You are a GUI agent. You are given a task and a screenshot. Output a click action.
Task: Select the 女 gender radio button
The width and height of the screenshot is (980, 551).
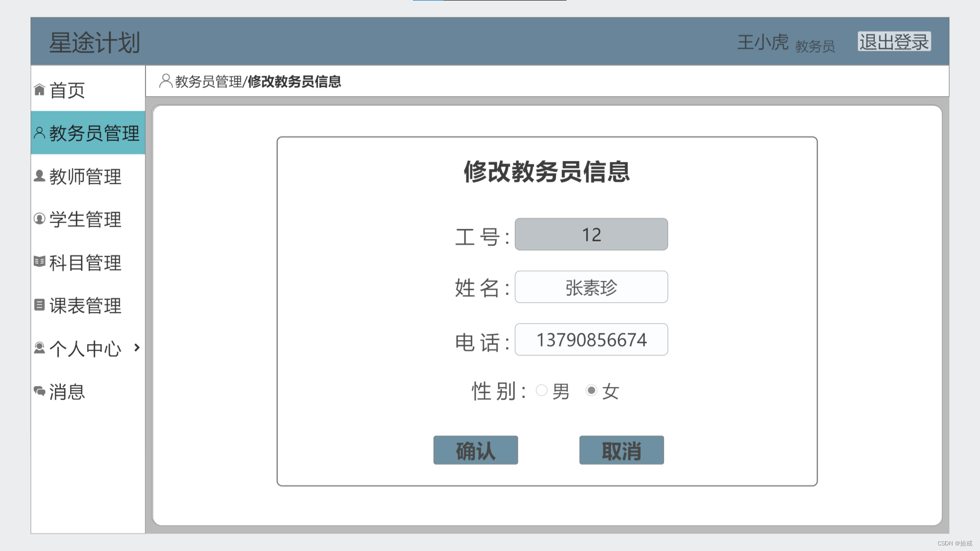(591, 391)
